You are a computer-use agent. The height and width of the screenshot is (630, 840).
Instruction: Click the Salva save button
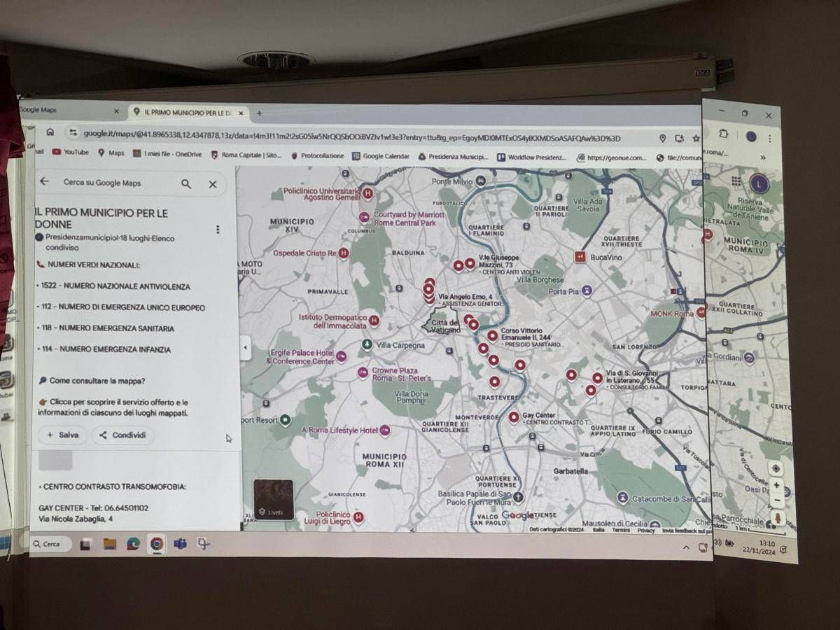[x=63, y=435]
